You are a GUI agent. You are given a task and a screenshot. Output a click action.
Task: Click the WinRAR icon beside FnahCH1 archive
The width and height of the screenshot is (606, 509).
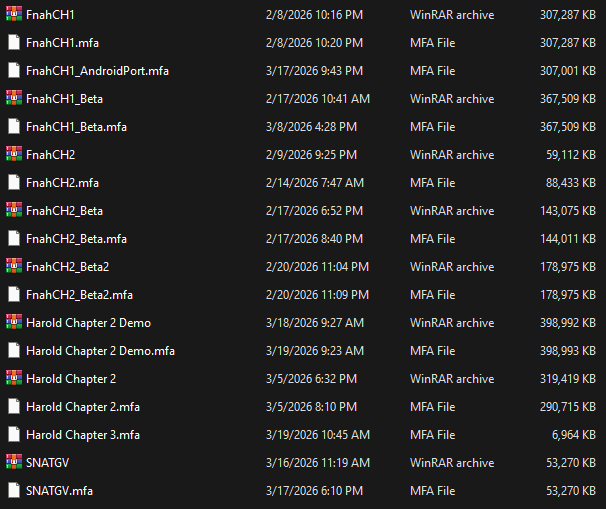coord(13,15)
